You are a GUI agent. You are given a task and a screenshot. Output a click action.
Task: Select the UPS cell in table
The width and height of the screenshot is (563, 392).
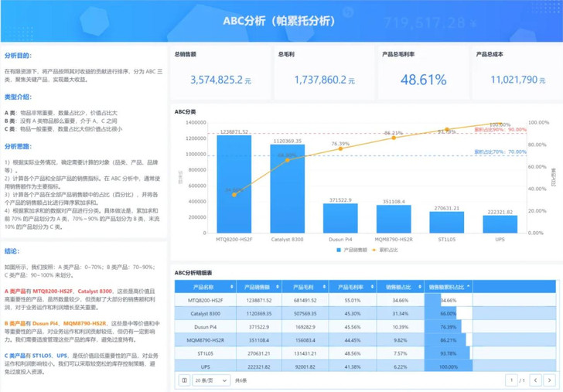(206, 366)
